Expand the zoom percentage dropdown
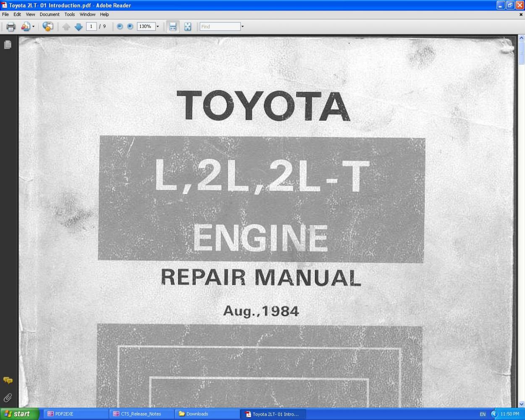This screenshot has width=525, height=420. [157, 26]
